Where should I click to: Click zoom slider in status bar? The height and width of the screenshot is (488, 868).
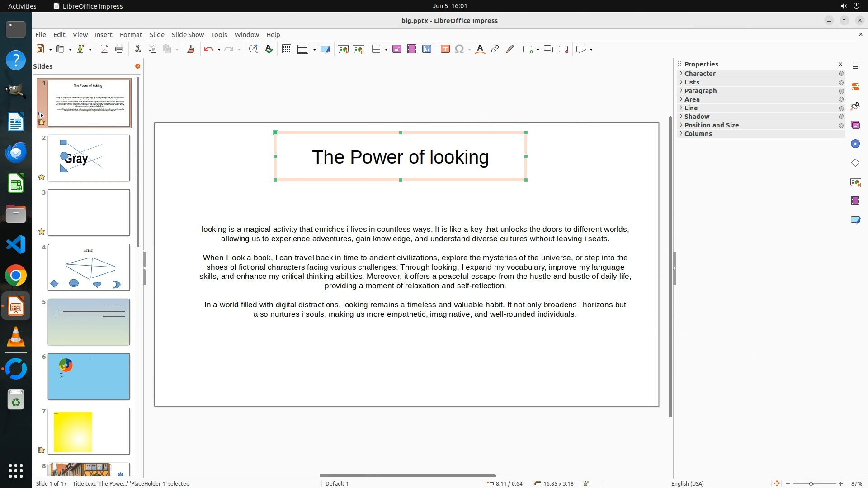point(811,484)
